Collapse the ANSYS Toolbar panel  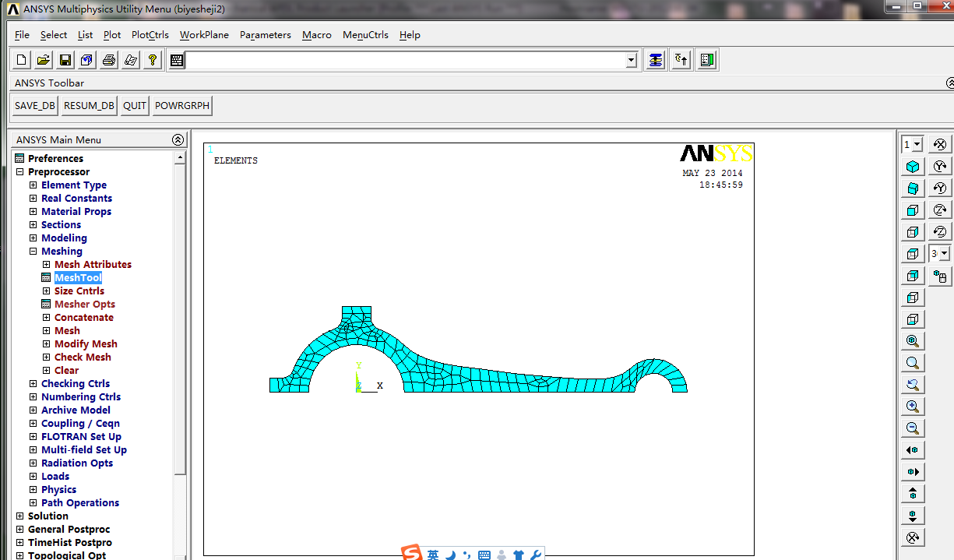click(x=950, y=83)
